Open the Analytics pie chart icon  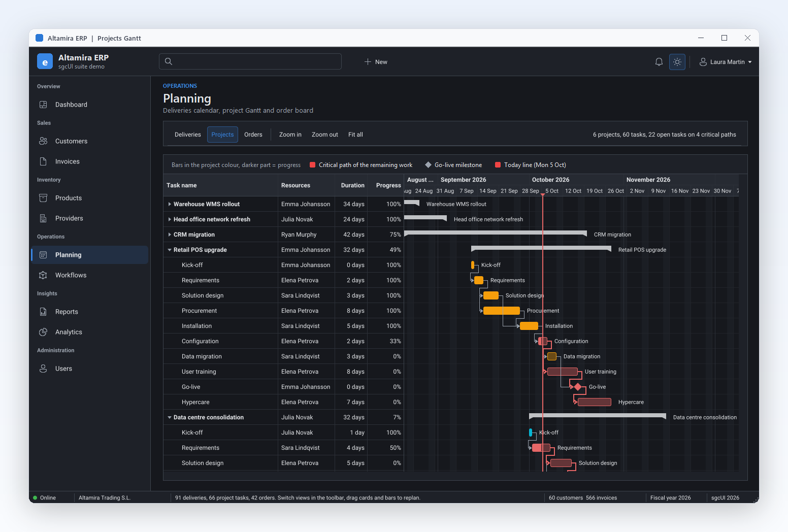pyautogui.click(x=43, y=332)
